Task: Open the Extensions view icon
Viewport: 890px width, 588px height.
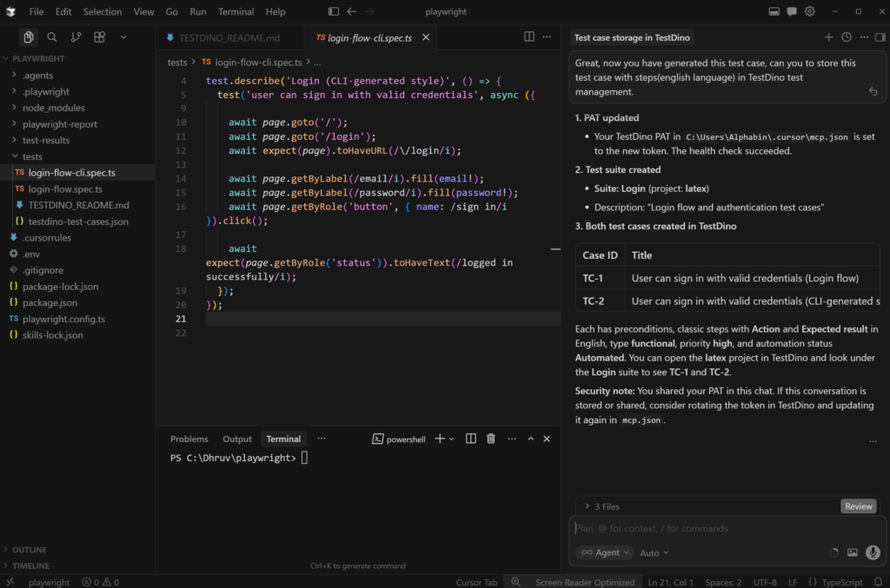Action: [x=99, y=37]
